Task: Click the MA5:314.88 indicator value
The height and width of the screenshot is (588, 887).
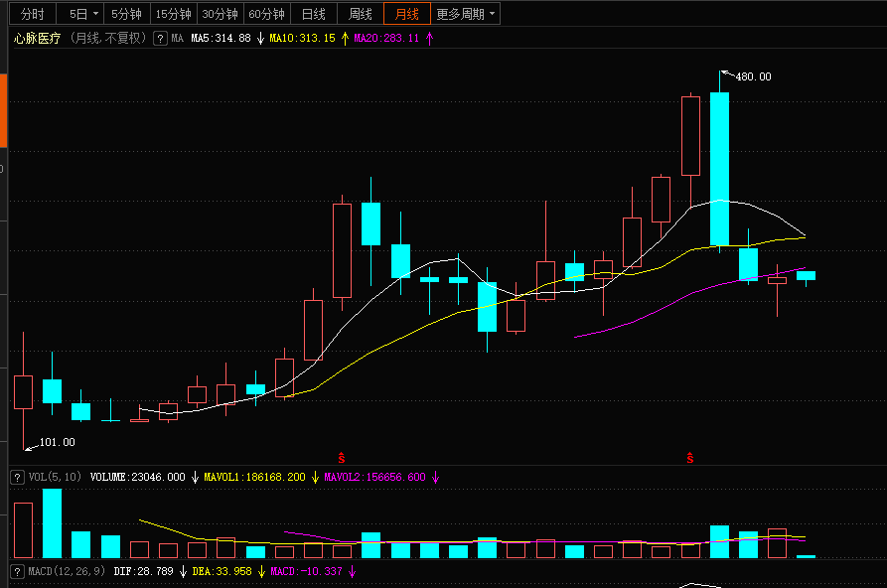Action: 221,38
